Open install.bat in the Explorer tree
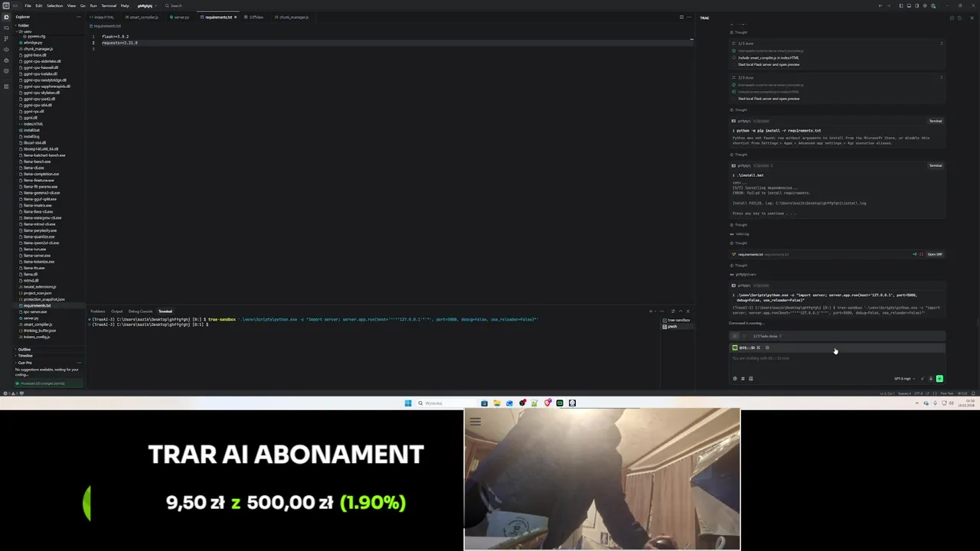 coord(32,130)
